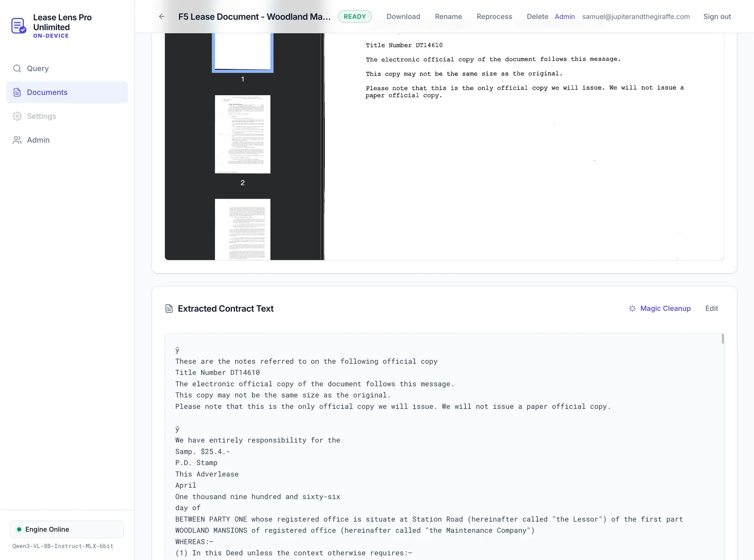Click the Settings gear icon
This screenshot has width=754, height=560.
(x=17, y=116)
